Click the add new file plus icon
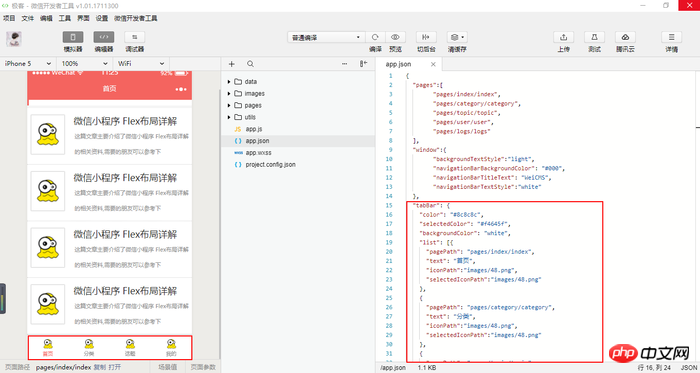This screenshot has height=373, width=700. tap(232, 64)
